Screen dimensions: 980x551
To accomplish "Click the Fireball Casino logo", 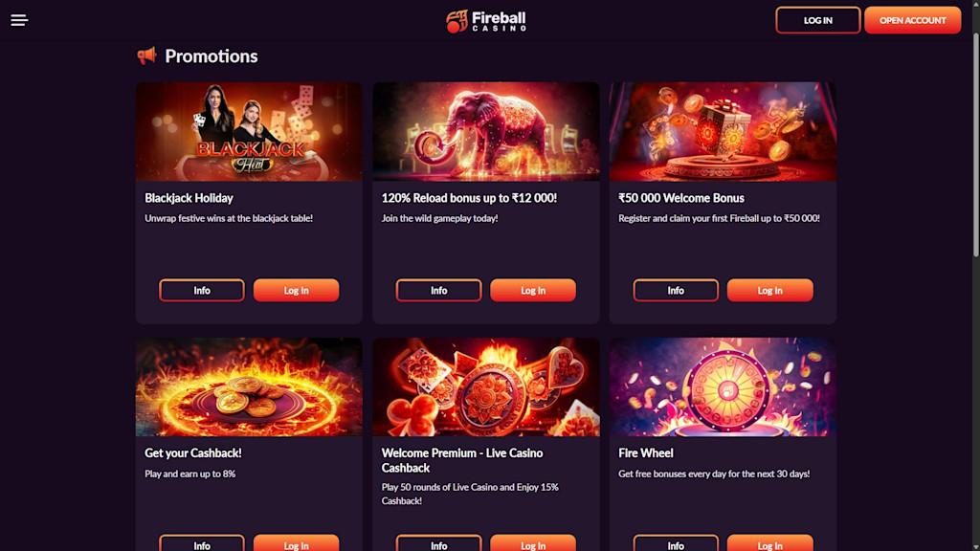I will click(x=486, y=20).
